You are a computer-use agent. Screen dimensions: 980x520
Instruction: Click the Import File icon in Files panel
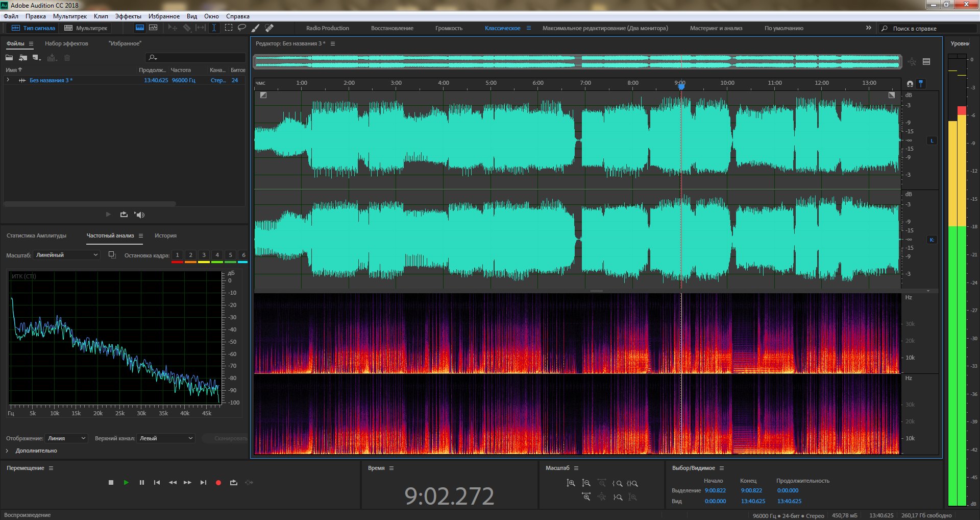[x=23, y=58]
